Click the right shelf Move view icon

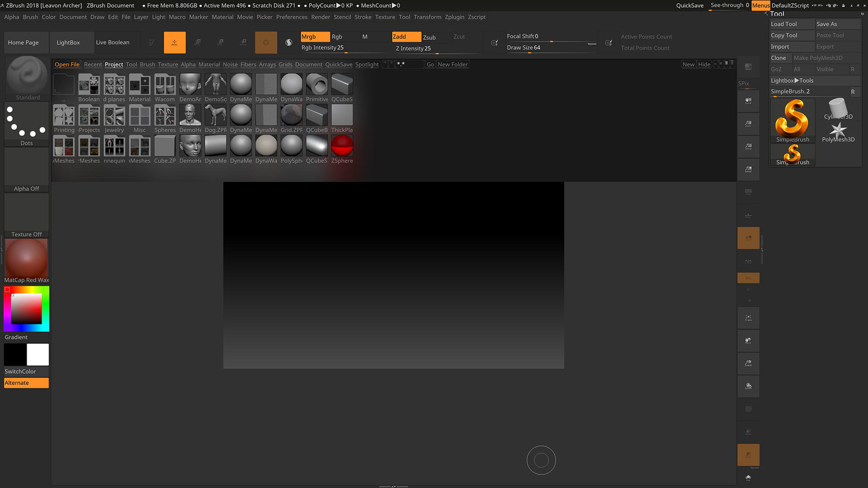pyautogui.click(x=748, y=341)
